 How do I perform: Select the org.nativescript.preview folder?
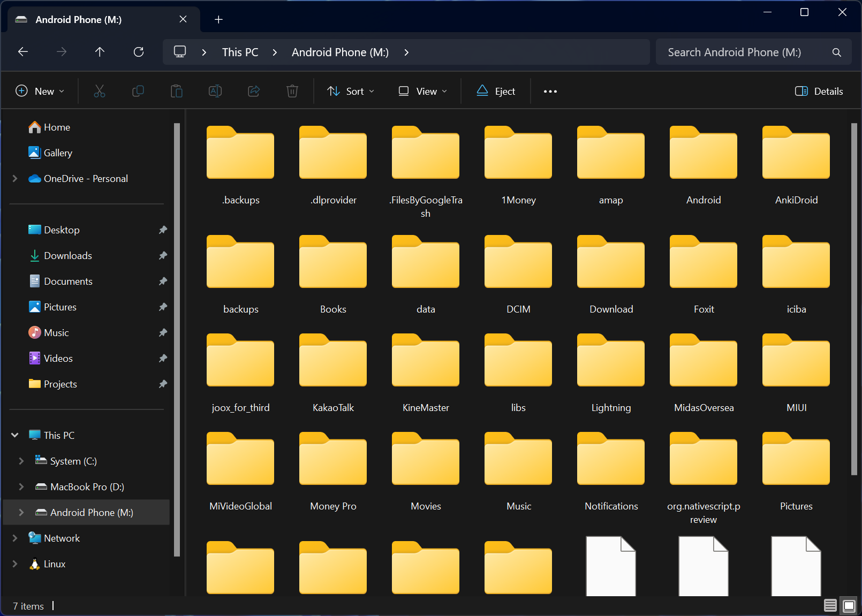tap(704, 478)
